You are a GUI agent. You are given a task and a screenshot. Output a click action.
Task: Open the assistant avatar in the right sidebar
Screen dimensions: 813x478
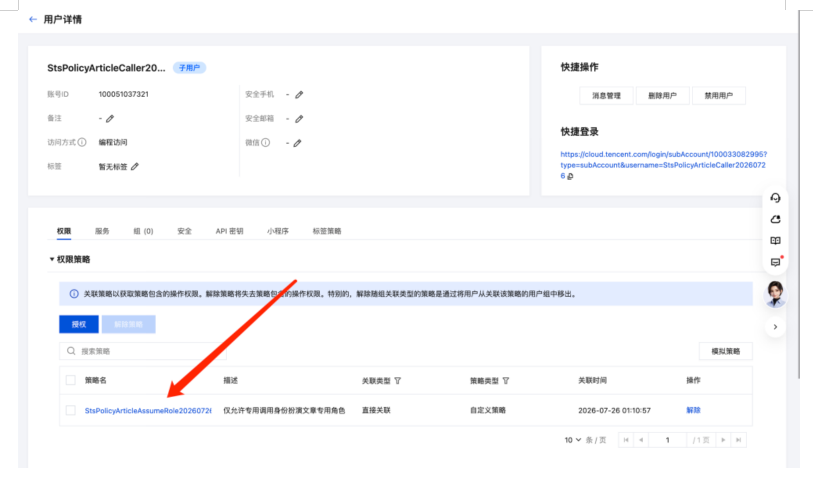(775, 294)
